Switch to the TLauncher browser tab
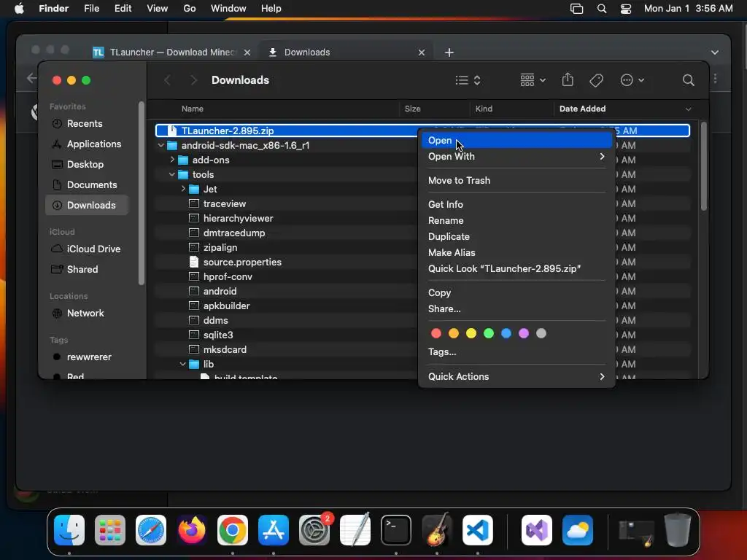 point(172,52)
